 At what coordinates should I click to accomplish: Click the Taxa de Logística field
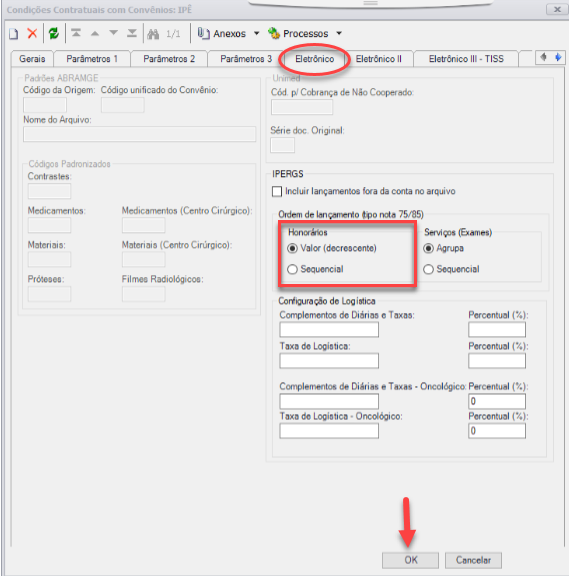[x=329, y=361]
